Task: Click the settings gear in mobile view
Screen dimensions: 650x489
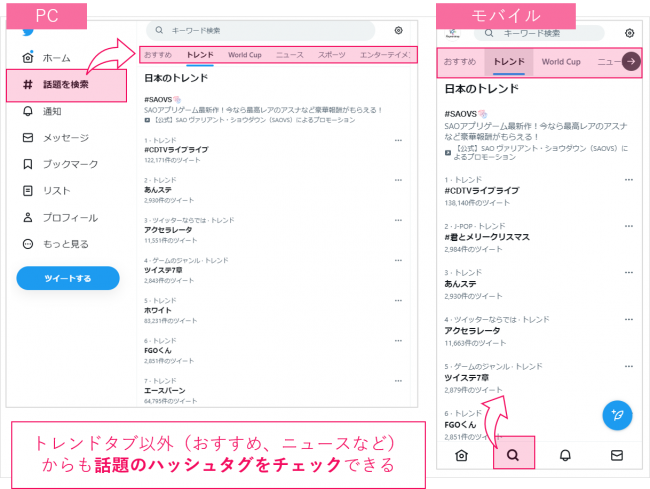Action: (x=629, y=33)
